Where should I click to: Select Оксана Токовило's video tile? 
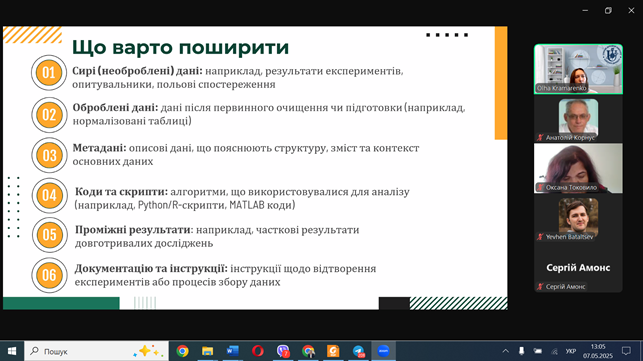578,168
